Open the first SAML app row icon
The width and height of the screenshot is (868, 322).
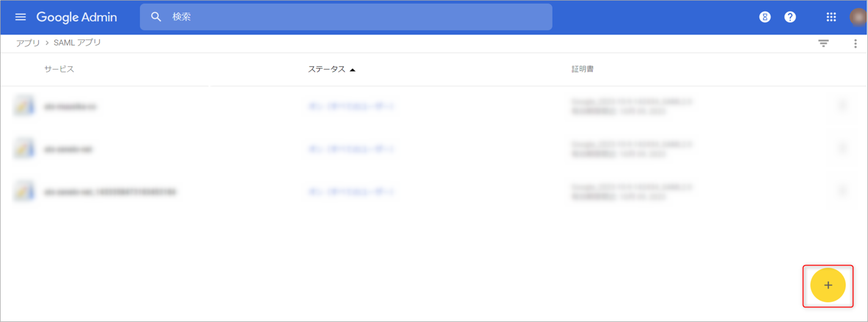[x=24, y=106]
